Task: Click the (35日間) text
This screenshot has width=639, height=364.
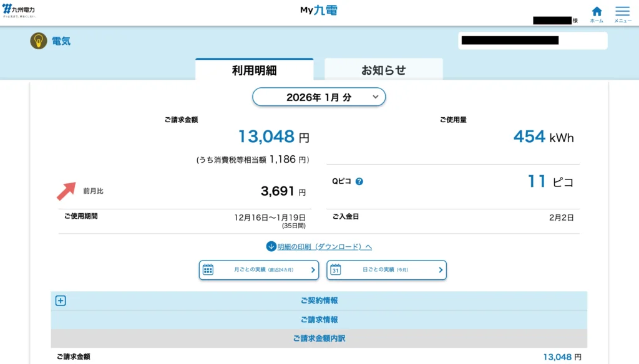Action: pos(293,226)
